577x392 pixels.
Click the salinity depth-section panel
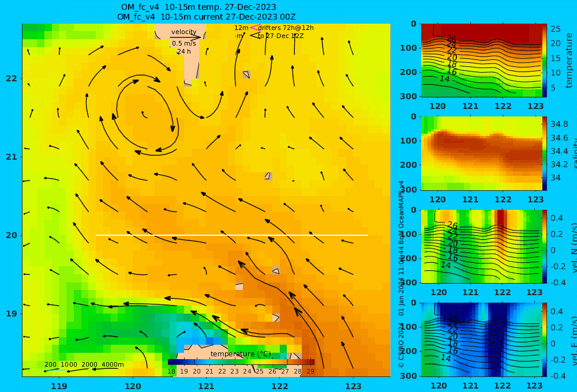(x=482, y=153)
